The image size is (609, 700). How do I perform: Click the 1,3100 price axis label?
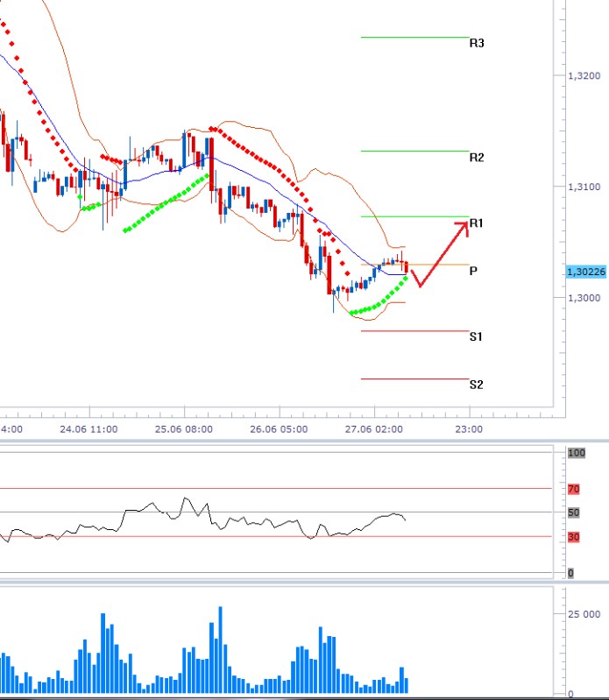pos(584,187)
